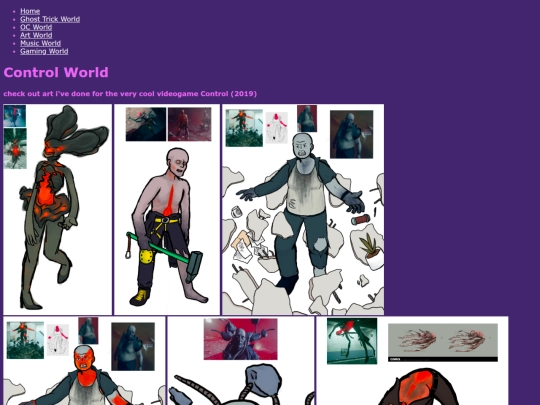
Task: Select the text about art for Control (2019)
Action: pyautogui.click(x=130, y=94)
